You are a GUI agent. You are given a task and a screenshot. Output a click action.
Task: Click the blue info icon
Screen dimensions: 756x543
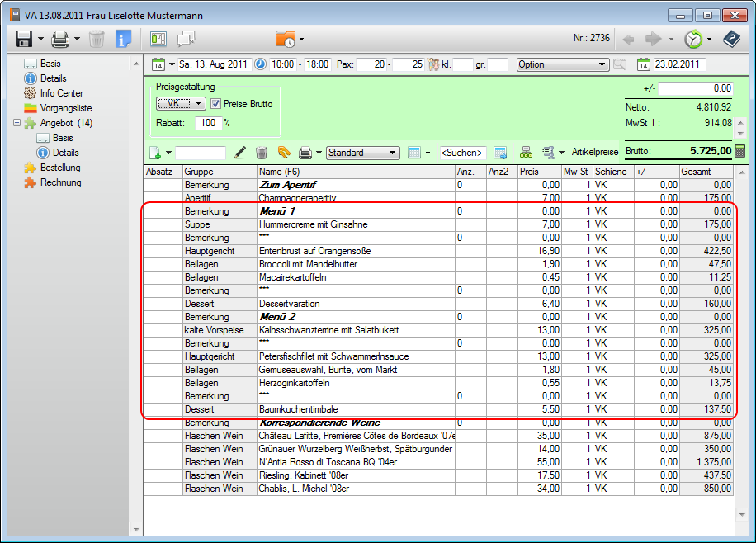click(x=123, y=39)
